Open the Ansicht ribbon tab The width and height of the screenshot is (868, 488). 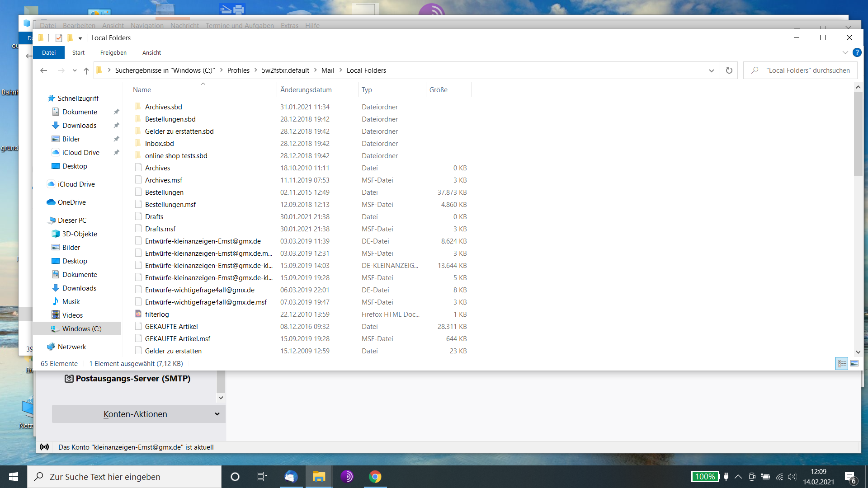point(151,52)
